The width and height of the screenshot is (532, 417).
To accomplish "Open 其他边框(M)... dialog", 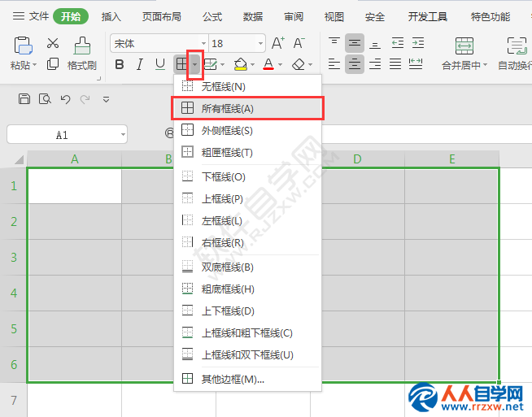I will click(x=247, y=379).
